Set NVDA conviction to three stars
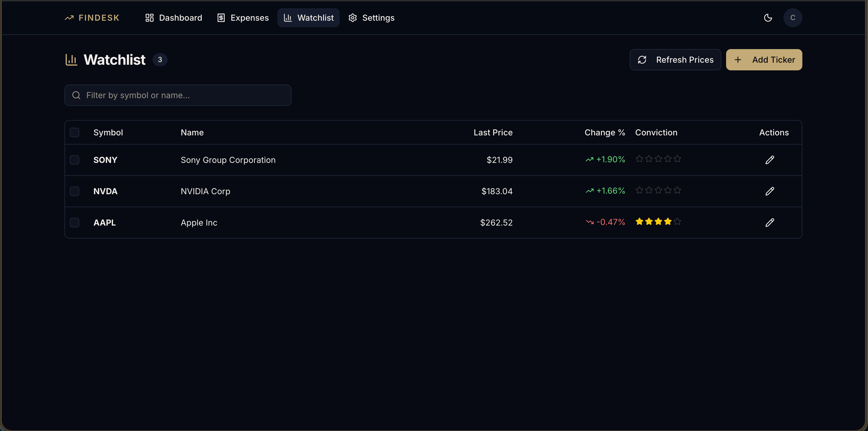This screenshot has height=431, width=868. coord(658,190)
